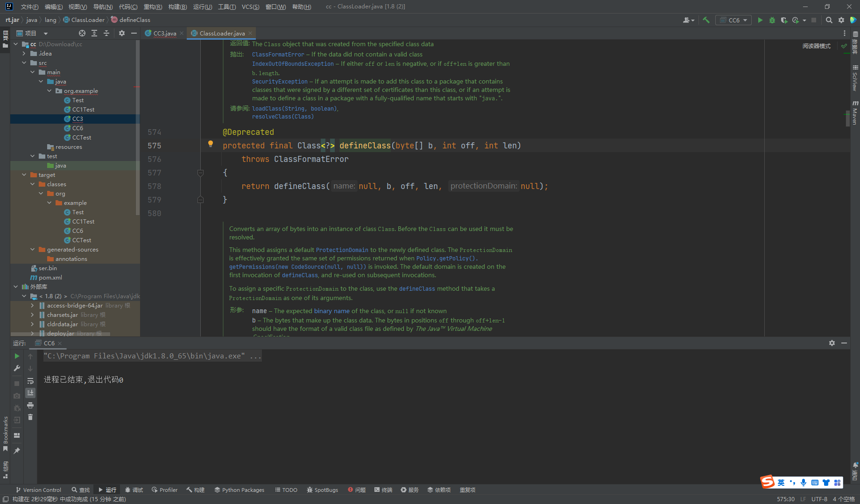The width and height of the screenshot is (860, 504).
Task: Open the Maven tool window on the right edge
Action: pos(855,113)
